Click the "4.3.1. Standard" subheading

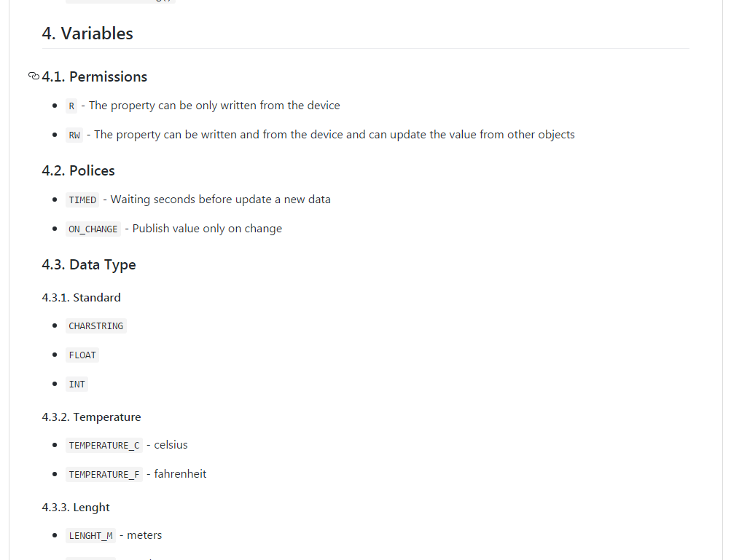coord(82,298)
